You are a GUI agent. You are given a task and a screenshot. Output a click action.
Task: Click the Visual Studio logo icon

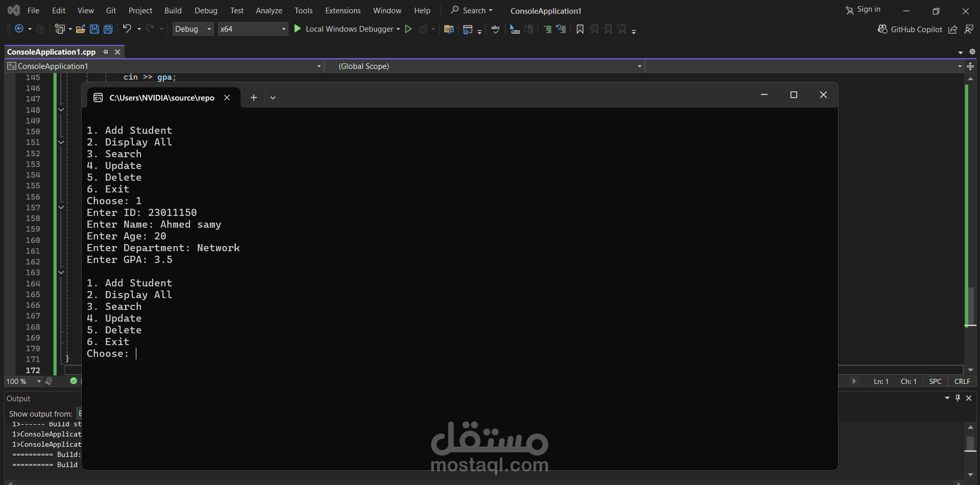[14, 10]
